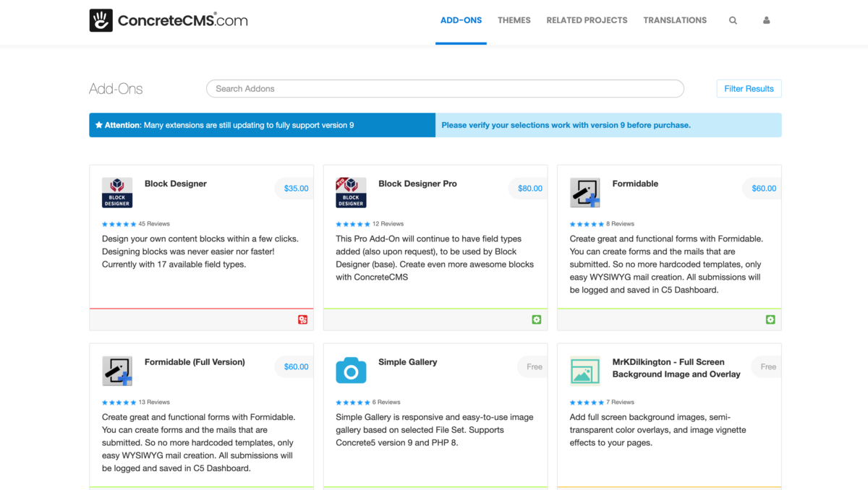Image resolution: width=868 pixels, height=490 pixels.
Task: Click the ConcreteCMS.com wordmark text
Action: tap(182, 20)
